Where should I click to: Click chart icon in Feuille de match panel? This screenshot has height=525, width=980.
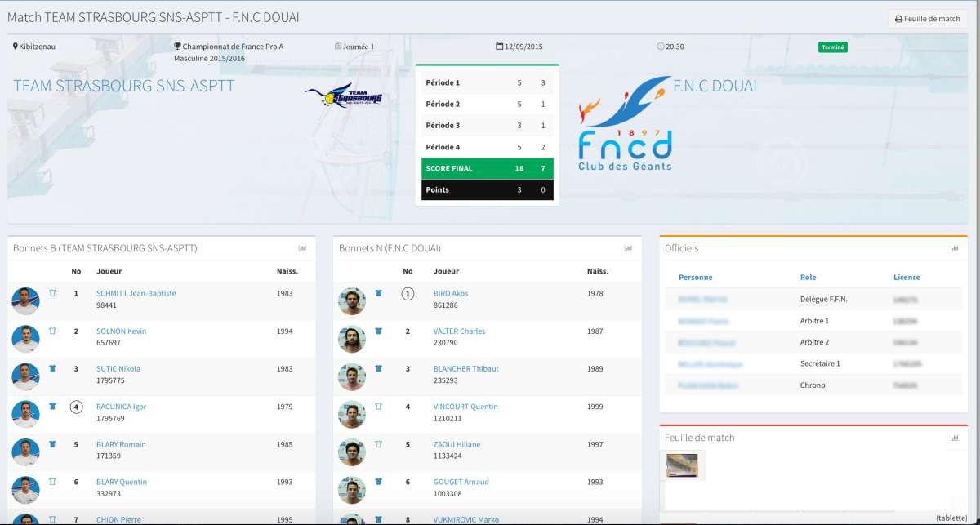[x=954, y=438]
